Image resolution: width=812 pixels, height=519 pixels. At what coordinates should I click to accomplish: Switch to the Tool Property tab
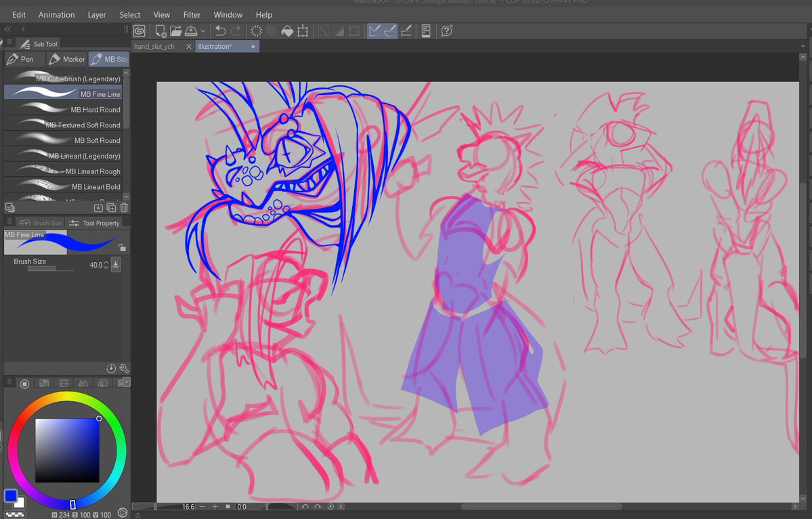coord(94,223)
